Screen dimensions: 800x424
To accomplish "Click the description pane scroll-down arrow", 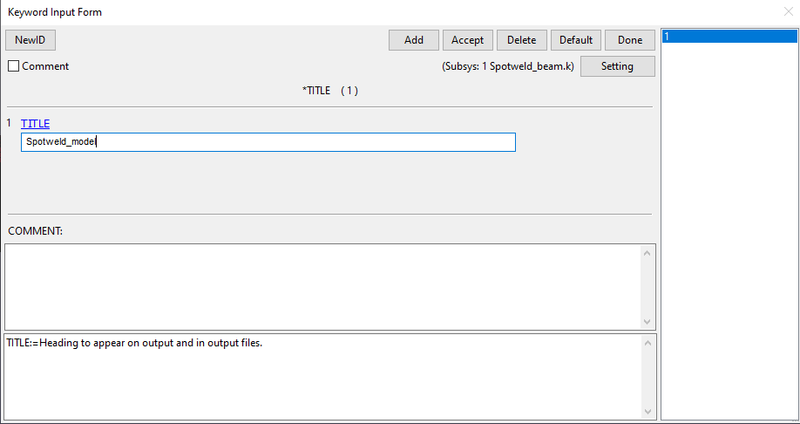I will pos(647,411).
